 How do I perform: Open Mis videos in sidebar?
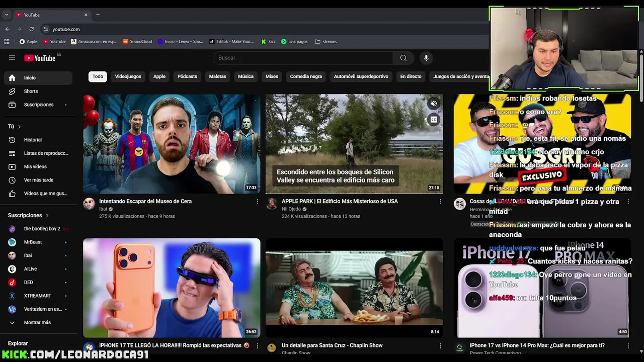(38, 166)
